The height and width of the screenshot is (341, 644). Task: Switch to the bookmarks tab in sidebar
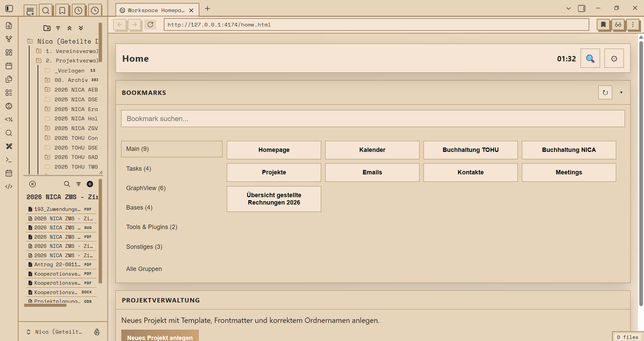click(x=62, y=10)
